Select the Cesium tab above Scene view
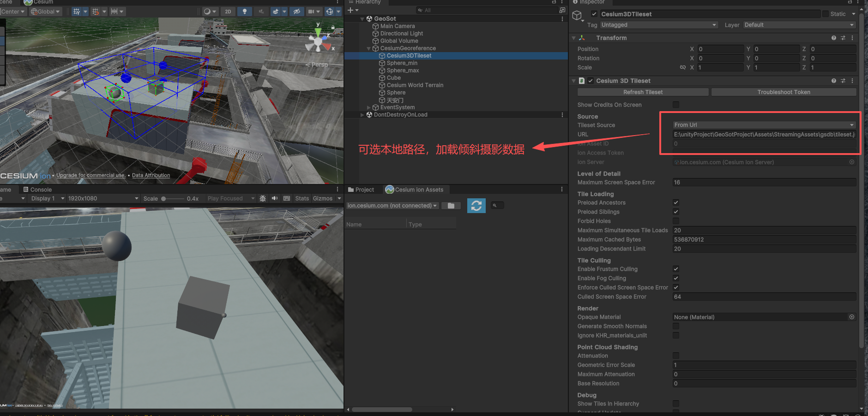868x416 pixels. (39, 2)
